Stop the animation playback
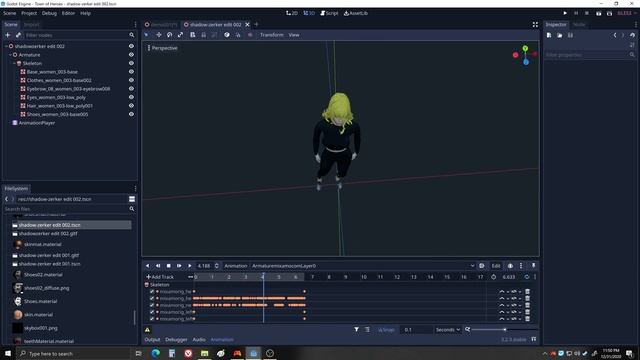The height and width of the screenshot is (360, 640). coord(169,266)
